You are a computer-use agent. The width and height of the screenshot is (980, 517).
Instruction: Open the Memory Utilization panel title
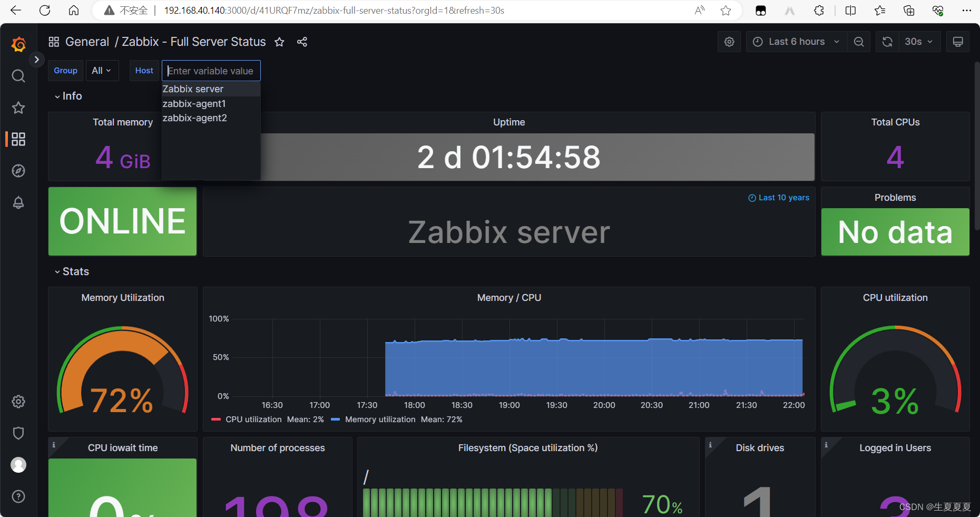coord(123,298)
